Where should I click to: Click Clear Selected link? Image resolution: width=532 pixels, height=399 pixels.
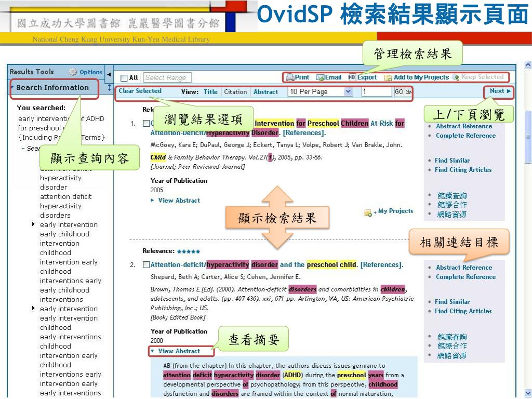coord(140,90)
